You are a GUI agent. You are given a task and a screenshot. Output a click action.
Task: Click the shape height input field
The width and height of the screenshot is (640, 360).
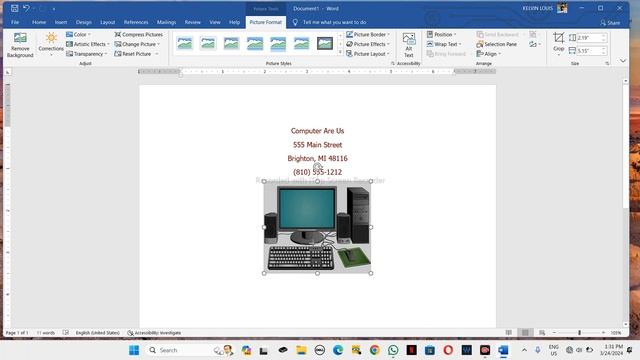tap(590, 38)
